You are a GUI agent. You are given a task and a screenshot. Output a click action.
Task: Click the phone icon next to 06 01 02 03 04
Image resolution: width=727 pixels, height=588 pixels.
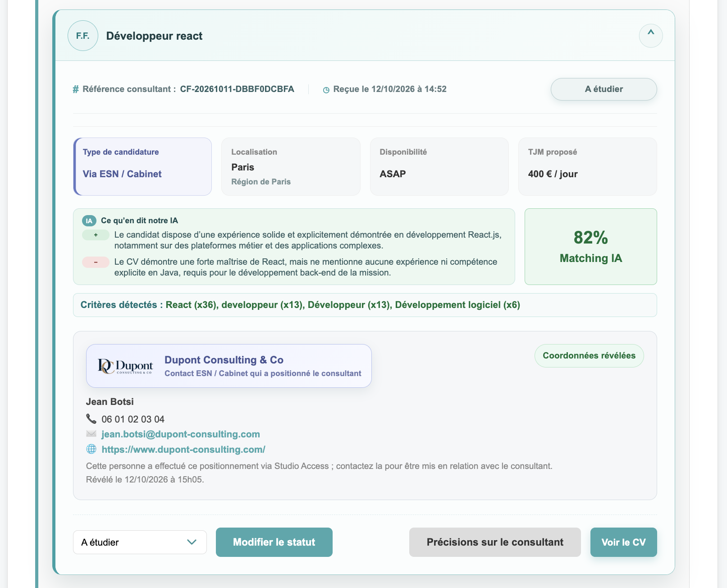[x=91, y=419]
